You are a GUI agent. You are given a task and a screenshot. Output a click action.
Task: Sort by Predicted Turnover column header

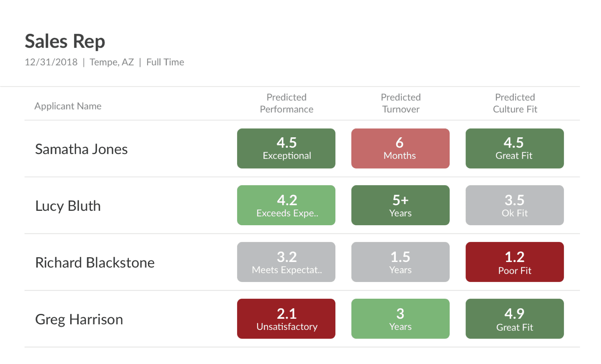(x=401, y=103)
